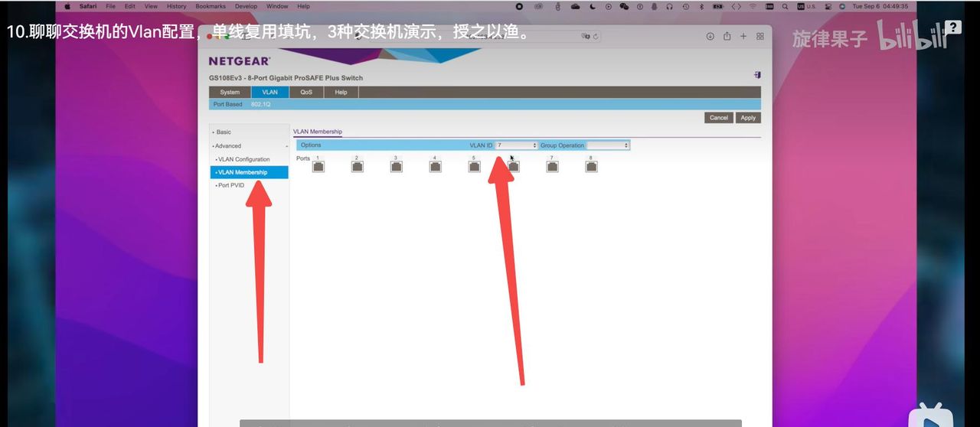Screen dimensions: 980x427
Task: Click Wi-Fi icon in menu bar
Action: click(x=753, y=6)
